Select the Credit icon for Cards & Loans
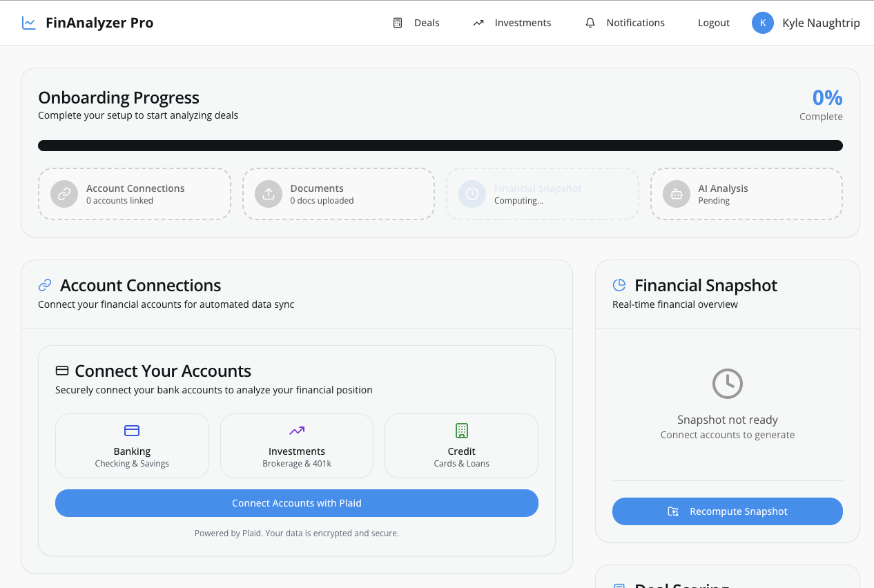874x588 pixels. [x=461, y=430]
